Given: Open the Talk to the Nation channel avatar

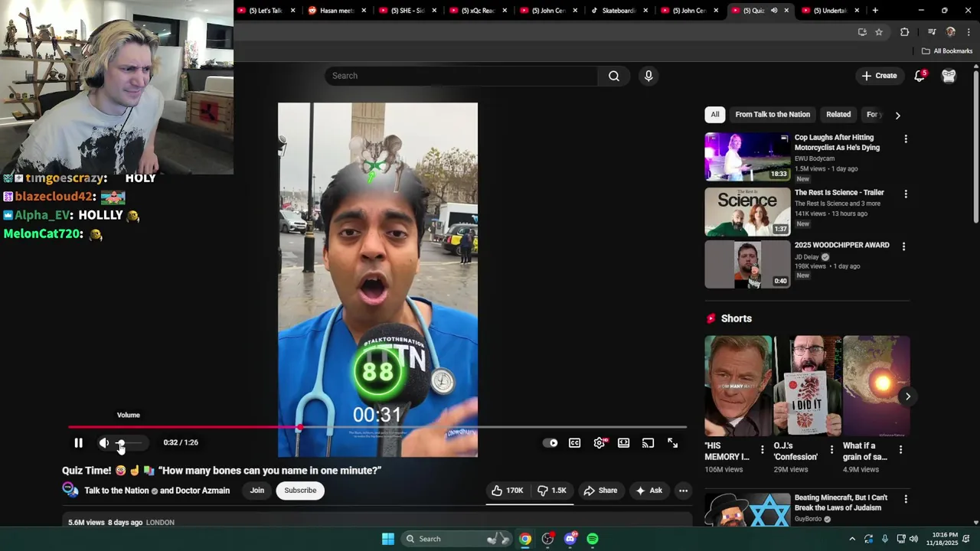Looking at the screenshot, I should [x=70, y=491].
